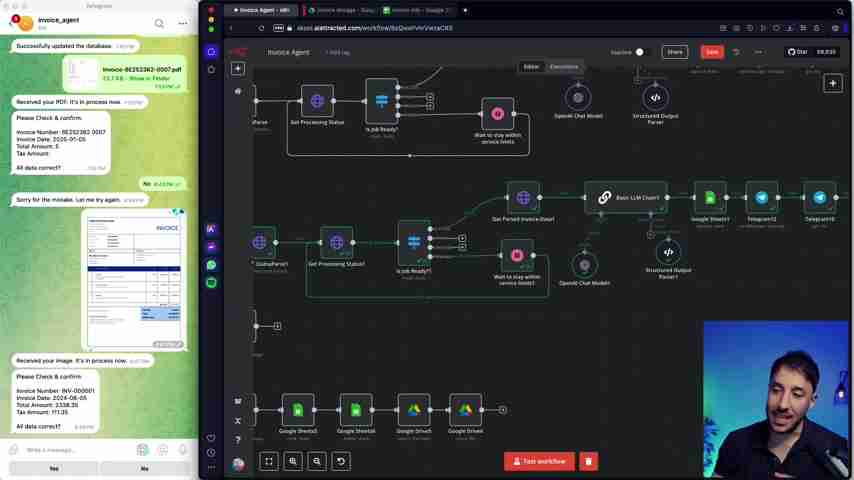The image size is (854, 480).
Task: Click the Share button
Action: click(x=675, y=52)
